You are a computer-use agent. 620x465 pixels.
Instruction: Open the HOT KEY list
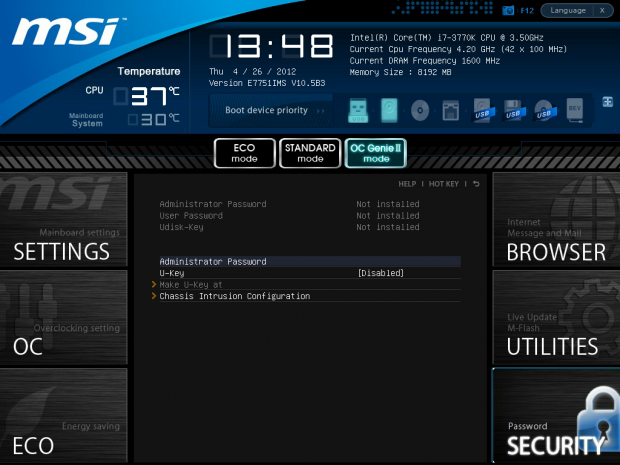point(444,184)
